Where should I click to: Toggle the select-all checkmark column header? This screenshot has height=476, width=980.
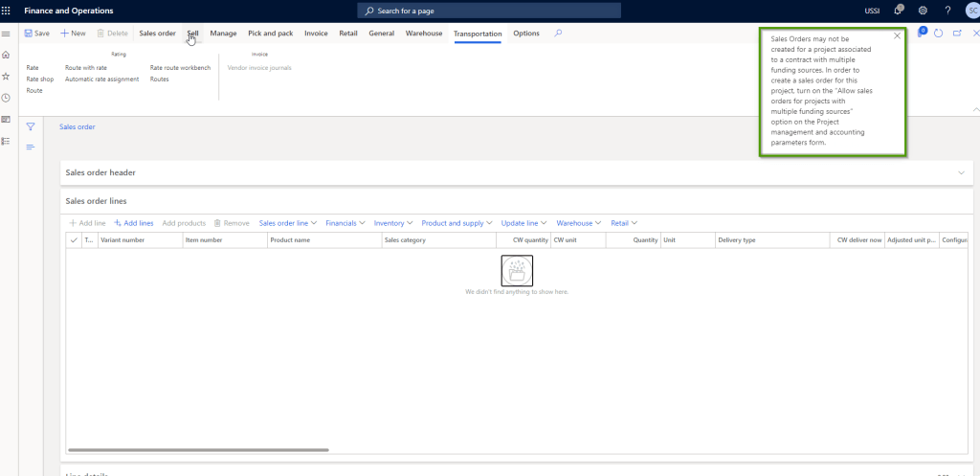tap(74, 240)
